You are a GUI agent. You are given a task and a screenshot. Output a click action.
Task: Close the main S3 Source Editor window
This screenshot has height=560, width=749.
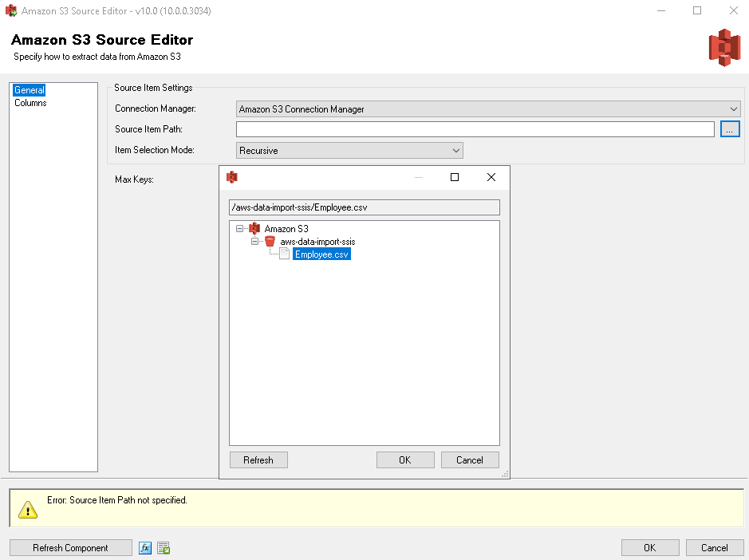click(x=734, y=10)
